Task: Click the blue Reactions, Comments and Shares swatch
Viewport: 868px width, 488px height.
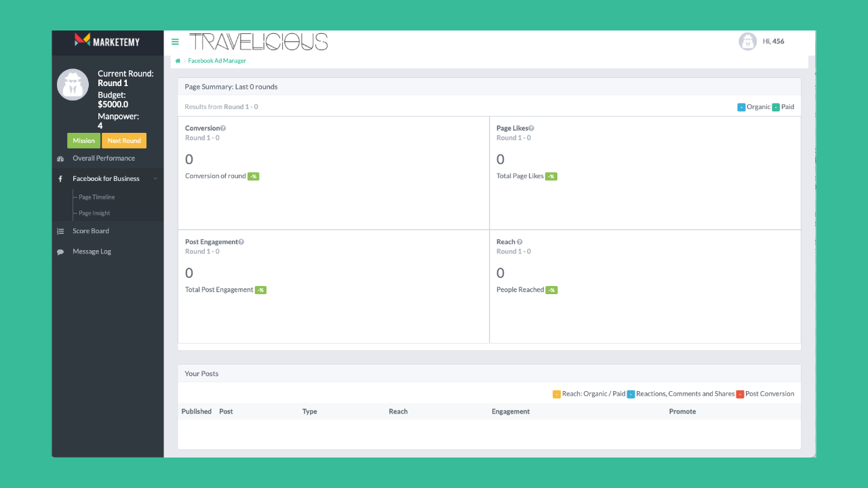Action: (631, 394)
